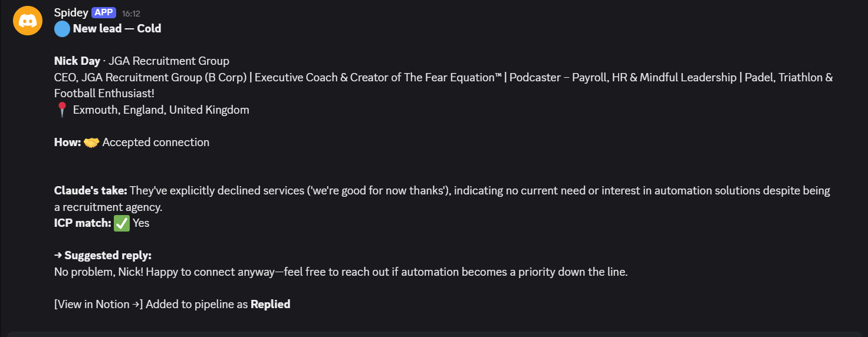868x337 pixels.
Task: Click the "Claude's take:" label
Action: point(90,191)
